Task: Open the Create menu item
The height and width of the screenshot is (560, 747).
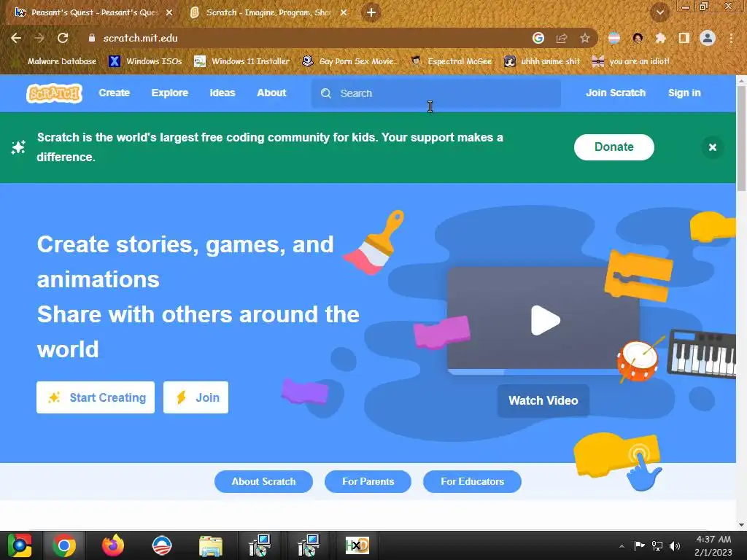Action: tap(115, 93)
